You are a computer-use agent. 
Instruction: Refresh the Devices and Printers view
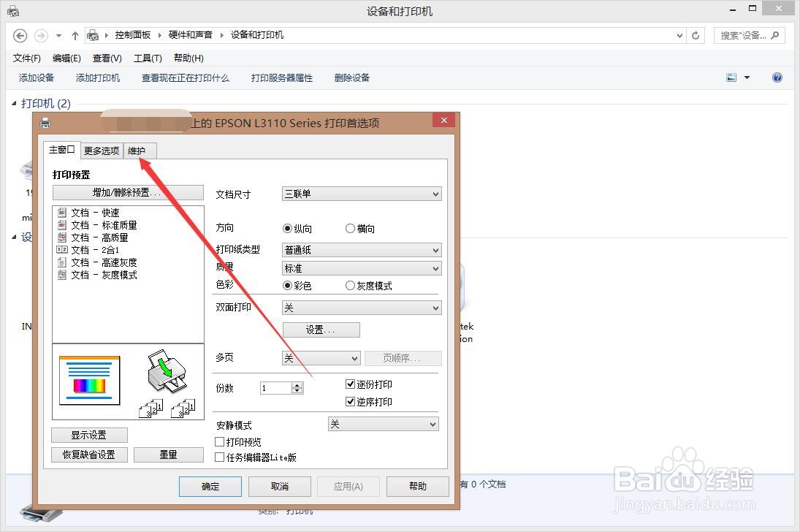point(696,35)
